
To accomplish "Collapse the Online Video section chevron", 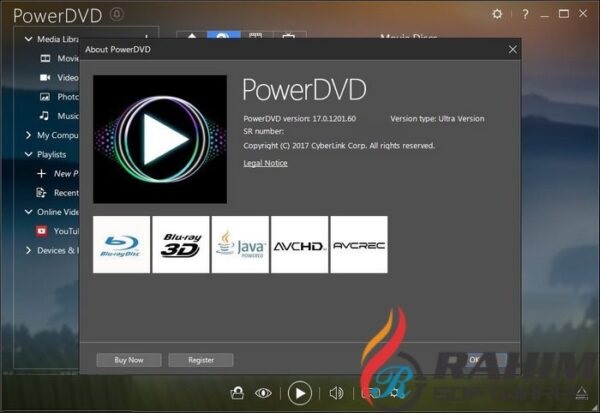I will [28, 212].
